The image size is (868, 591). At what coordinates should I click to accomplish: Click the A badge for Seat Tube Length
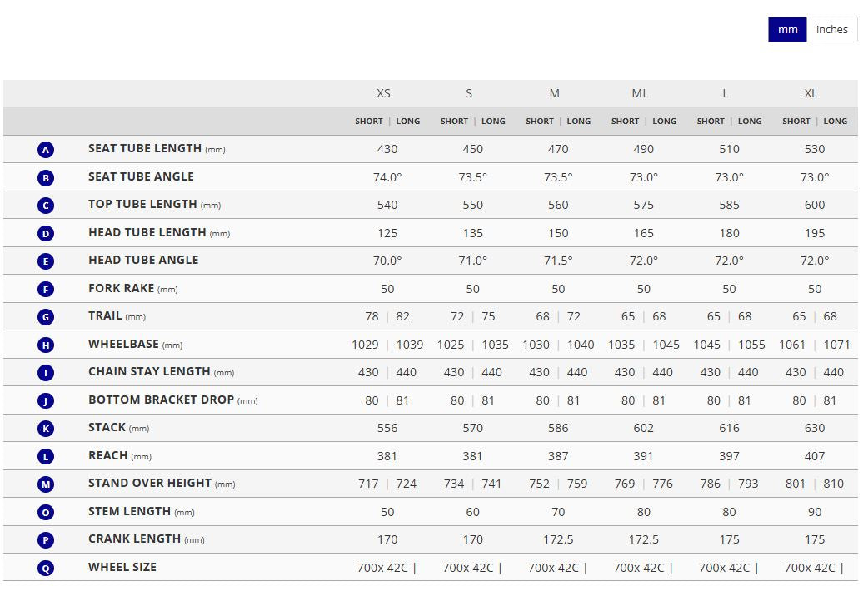tap(46, 150)
